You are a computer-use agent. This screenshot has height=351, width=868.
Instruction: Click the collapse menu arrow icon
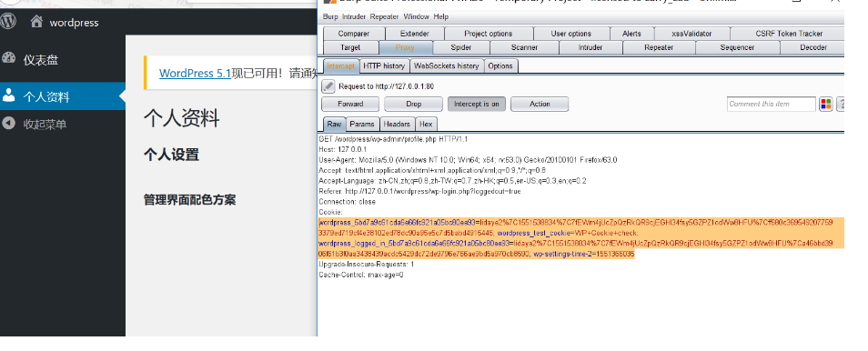point(8,123)
